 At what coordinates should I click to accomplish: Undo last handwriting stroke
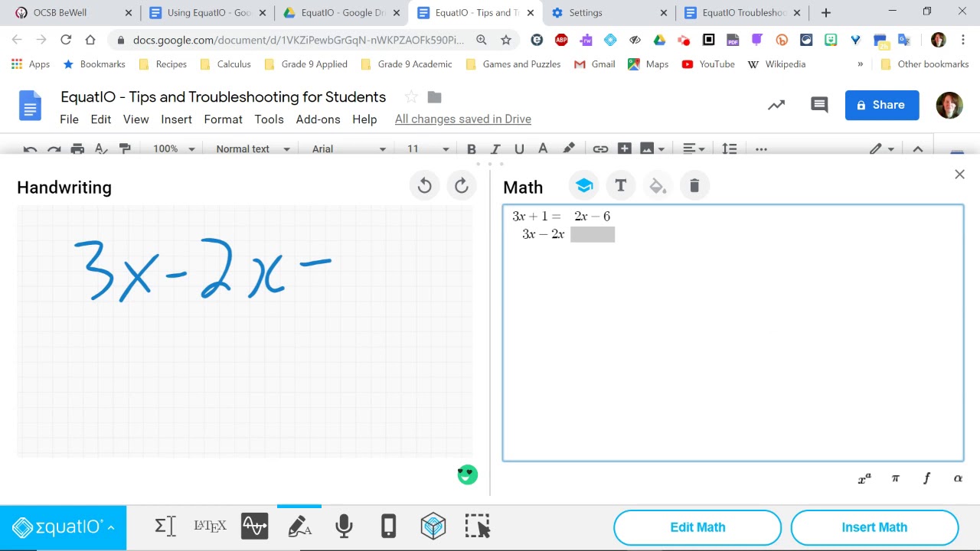pyautogui.click(x=425, y=186)
